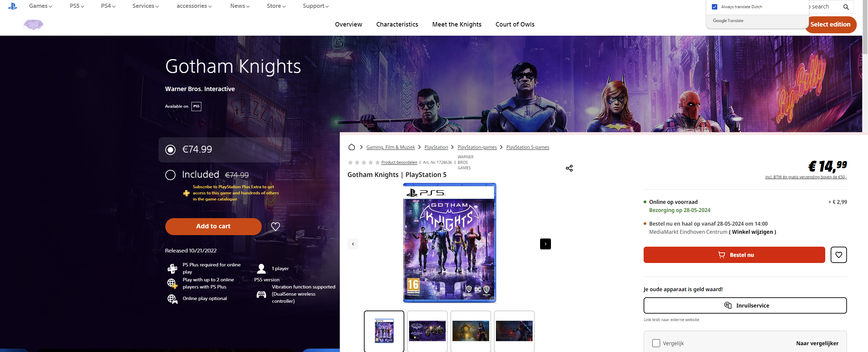Image resolution: width=868 pixels, height=352 pixels.
Task: Click incl. BTW gratis verzending link
Action: point(806,177)
